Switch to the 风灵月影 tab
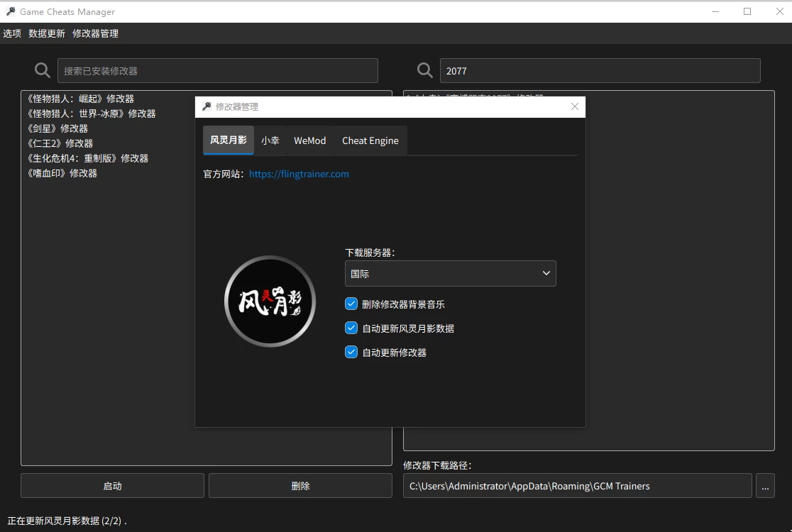This screenshot has height=532, width=792. [229, 140]
